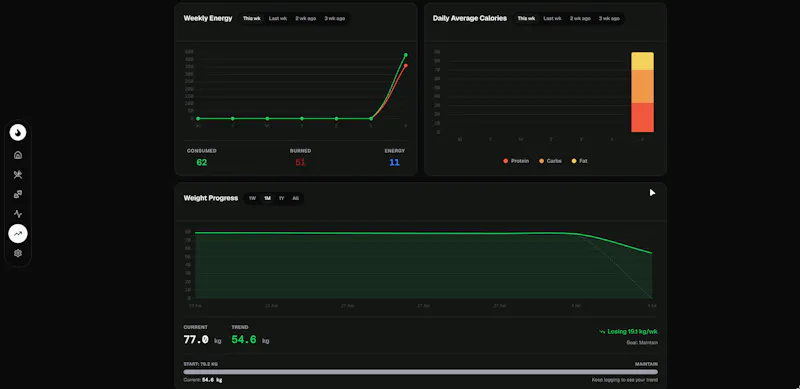
Task: Select 'This wk' in Daily Average Calories
Action: 527,18
